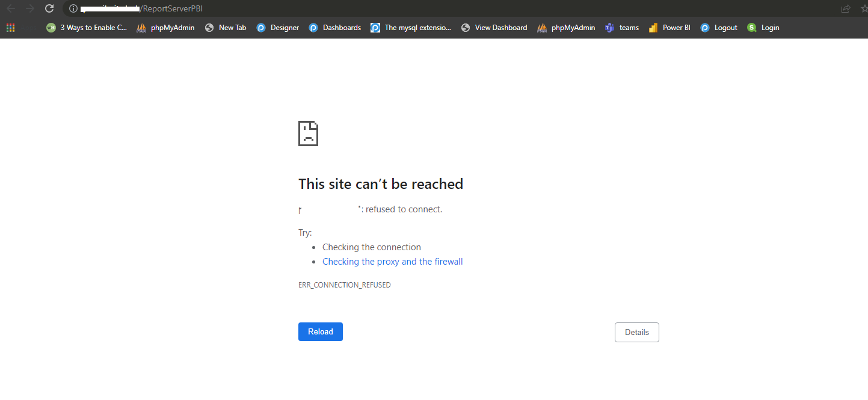
Task: Open "The mysql extensio..." bookmark
Action: click(411, 28)
